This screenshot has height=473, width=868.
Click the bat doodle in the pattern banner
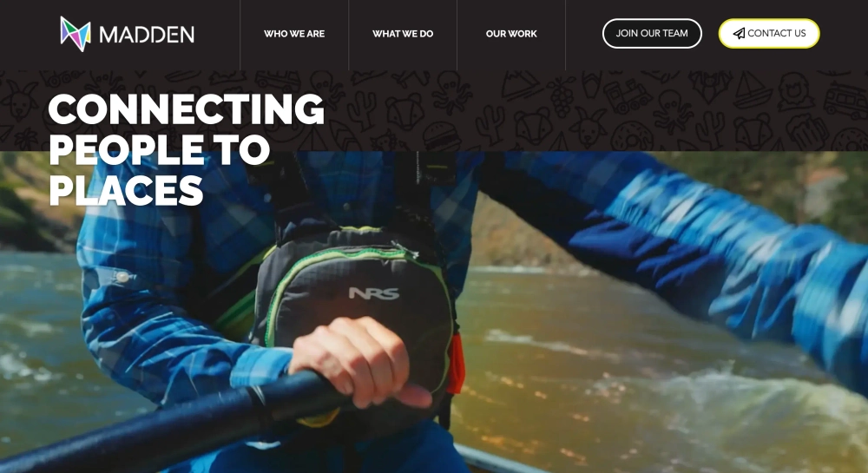[708, 86]
